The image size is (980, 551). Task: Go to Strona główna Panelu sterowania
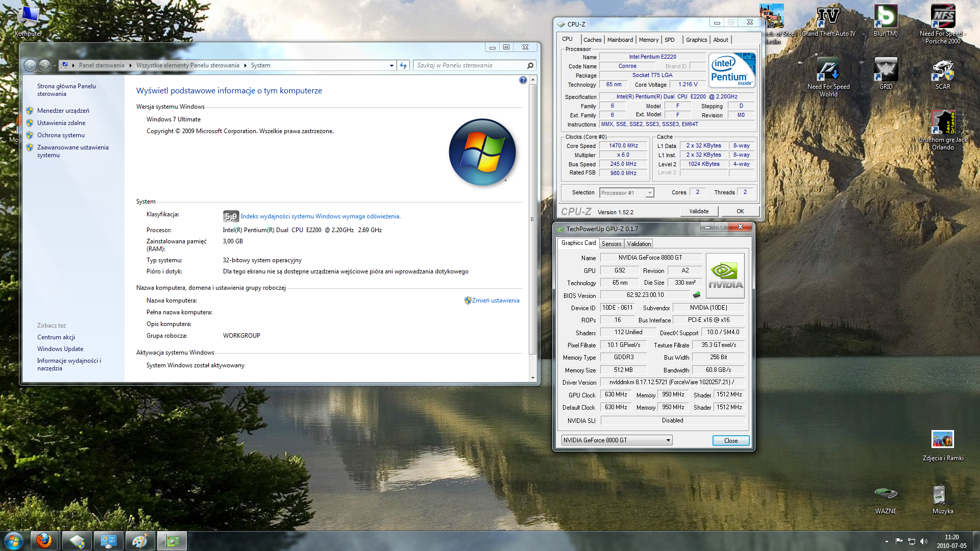(x=66, y=90)
